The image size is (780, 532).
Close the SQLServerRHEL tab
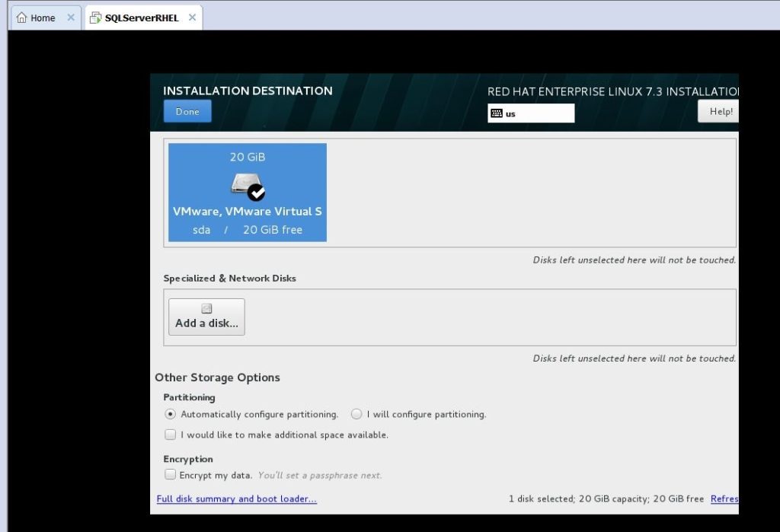192,18
